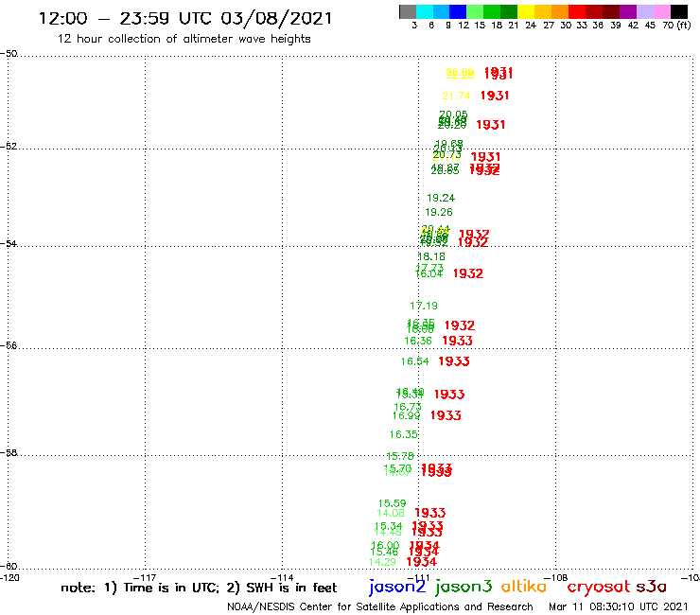Select the lavender legend color swatch
700x615 pixels.
pos(644,11)
